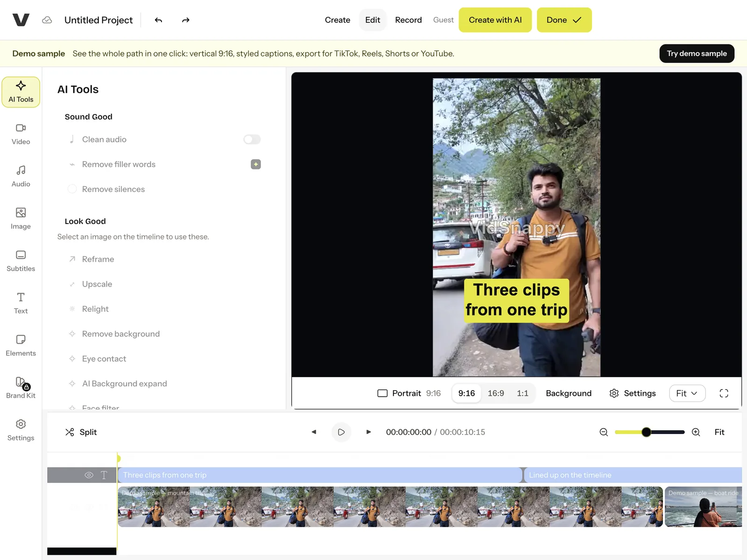Switch to the Create tab

(338, 20)
